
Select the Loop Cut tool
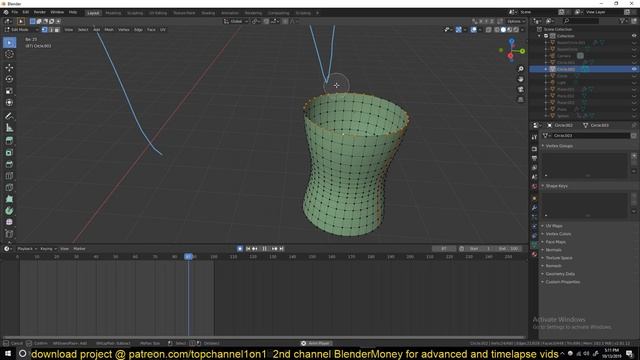coord(9,176)
